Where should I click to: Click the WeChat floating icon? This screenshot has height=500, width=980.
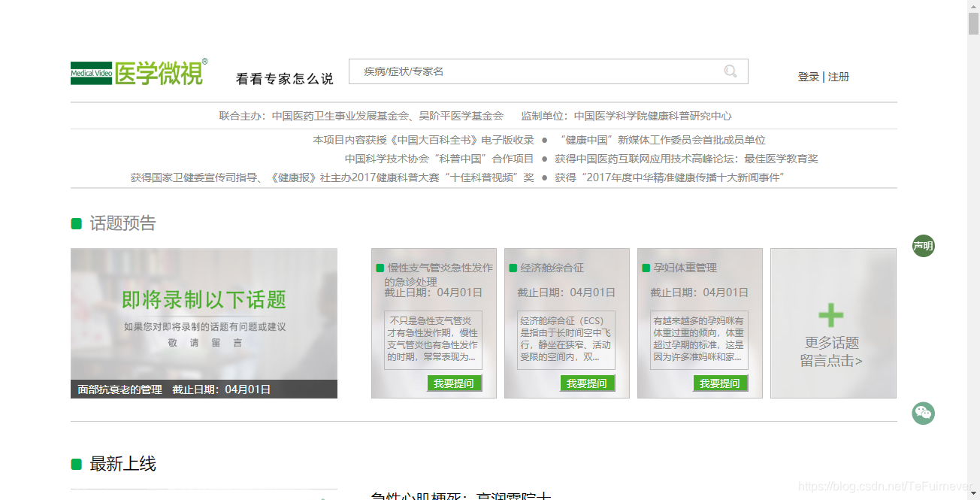923,413
